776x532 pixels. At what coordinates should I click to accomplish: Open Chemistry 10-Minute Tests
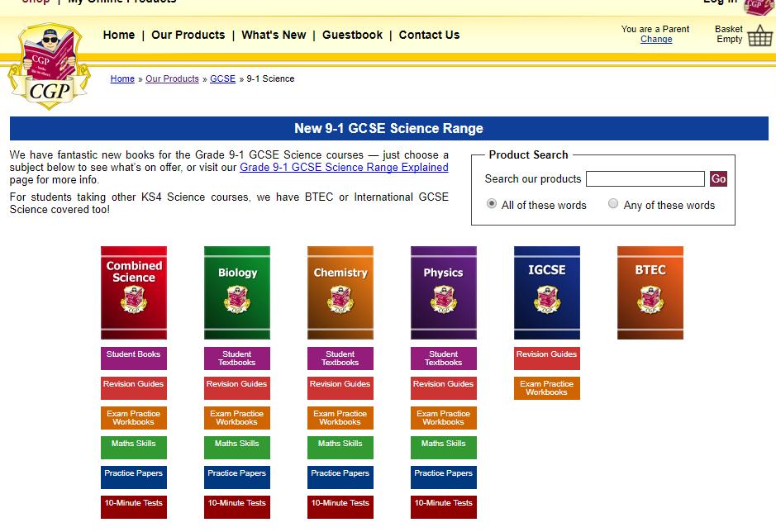[x=340, y=506]
